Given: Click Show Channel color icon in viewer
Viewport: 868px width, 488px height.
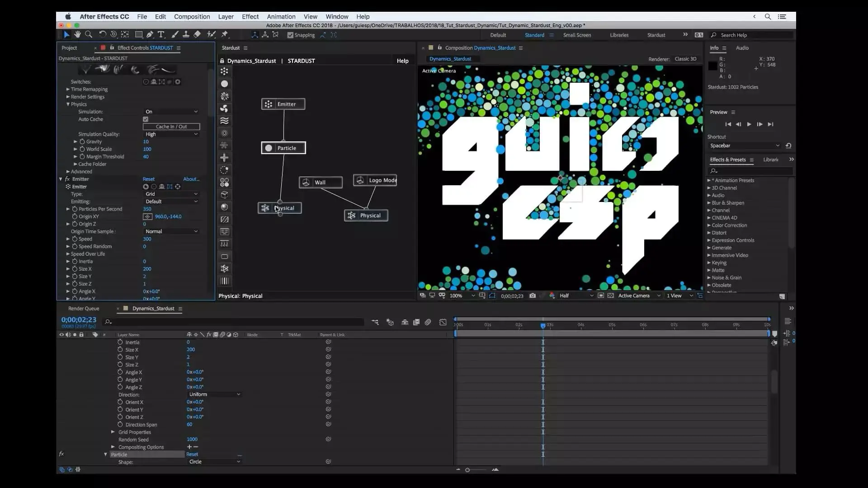Looking at the screenshot, I should click(x=552, y=296).
